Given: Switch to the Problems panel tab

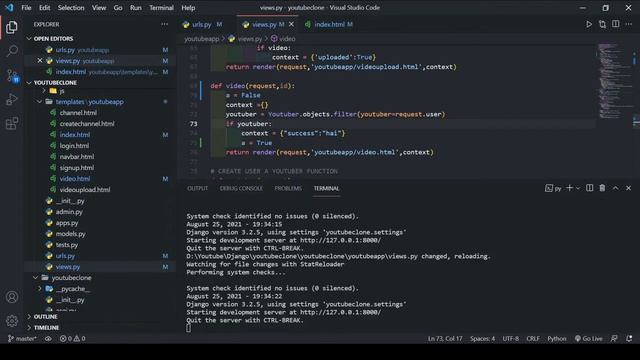Looking at the screenshot, I should (288, 188).
